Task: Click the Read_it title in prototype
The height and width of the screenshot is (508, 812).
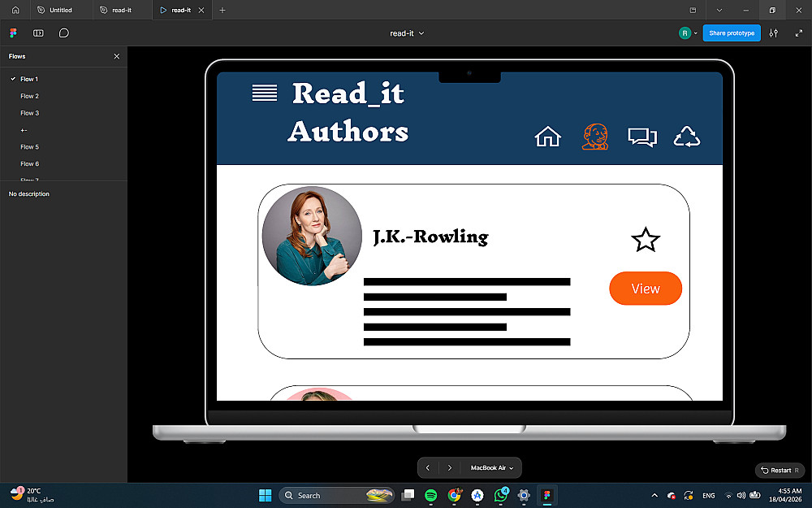Action: 348,93
